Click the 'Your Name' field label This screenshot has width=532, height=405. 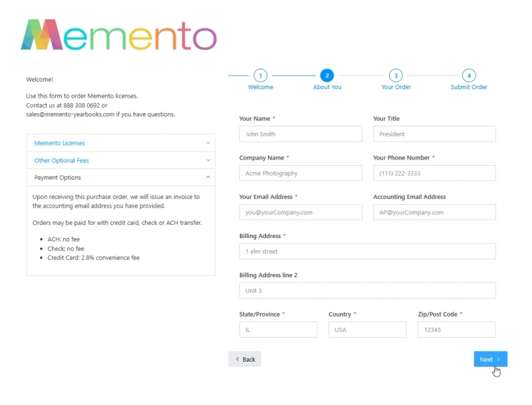(x=255, y=118)
